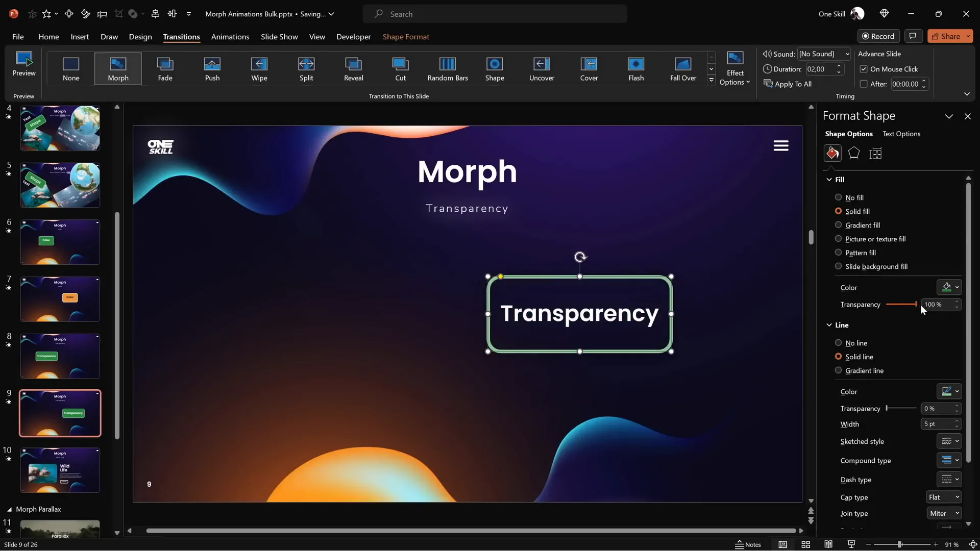The image size is (980, 551).
Task: Switch to Text Options tab
Action: 901,134
